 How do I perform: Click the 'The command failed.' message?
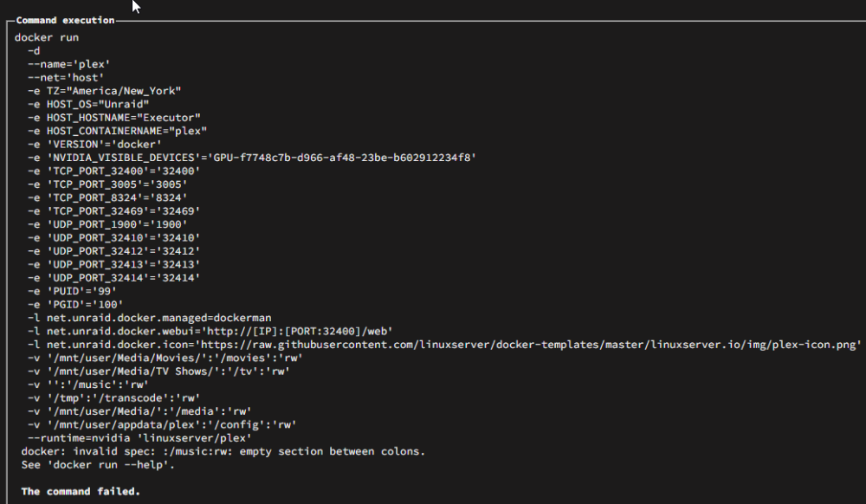click(81, 491)
